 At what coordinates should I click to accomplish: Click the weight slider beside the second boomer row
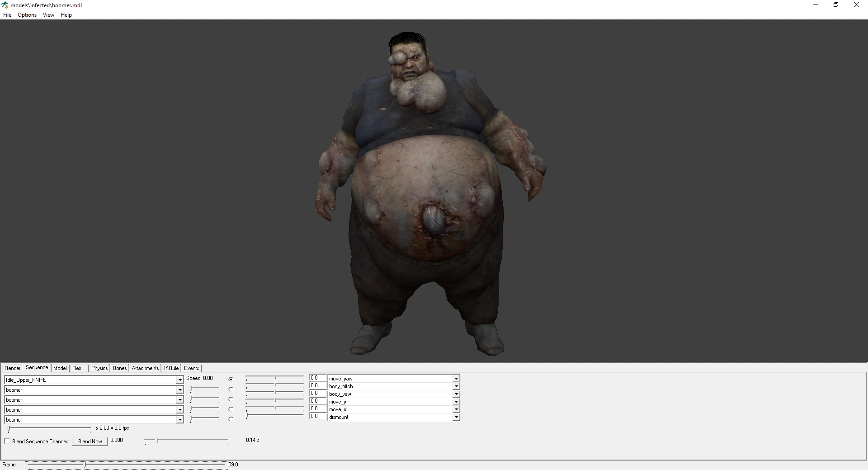pos(205,400)
